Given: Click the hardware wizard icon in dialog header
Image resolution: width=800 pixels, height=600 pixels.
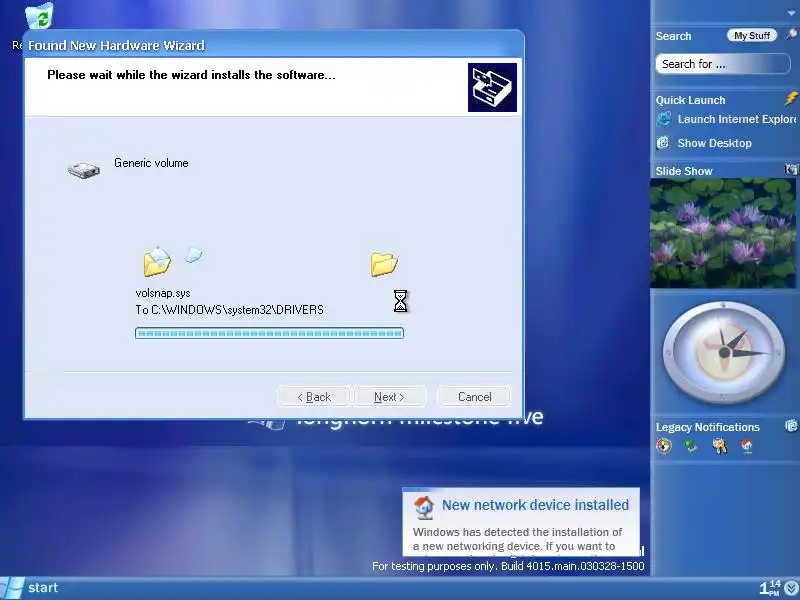Looking at the screenshot, I should [492, 87].
